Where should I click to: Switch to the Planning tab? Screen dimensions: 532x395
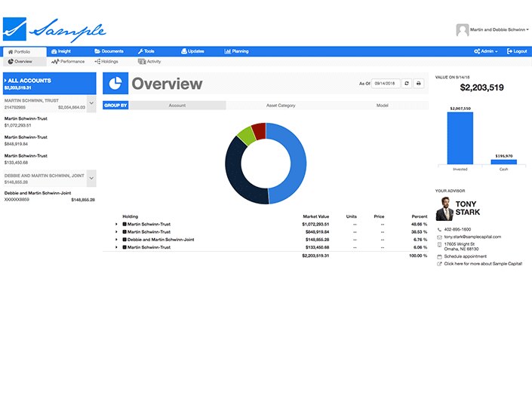click(236, 51)
